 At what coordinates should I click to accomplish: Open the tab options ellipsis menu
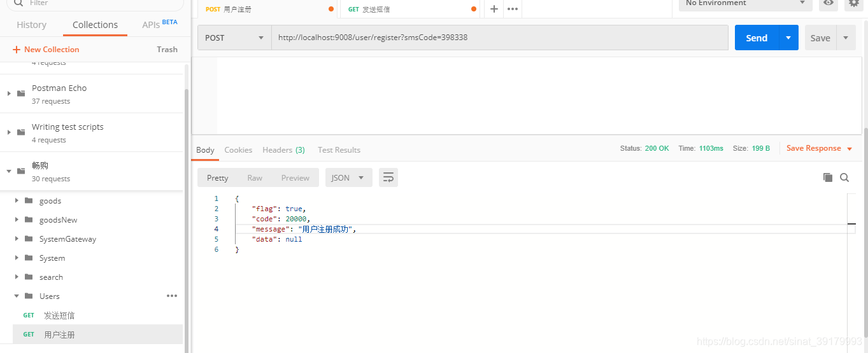513,9
